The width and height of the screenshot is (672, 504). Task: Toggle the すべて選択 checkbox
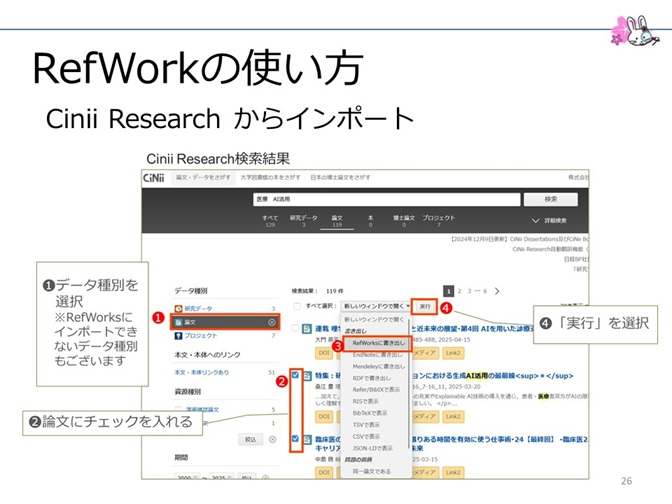(297, 306)
